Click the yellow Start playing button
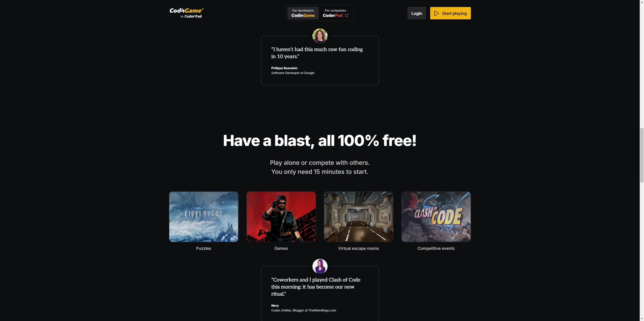Viewport: 644px width, 321px height. point(450,13)
